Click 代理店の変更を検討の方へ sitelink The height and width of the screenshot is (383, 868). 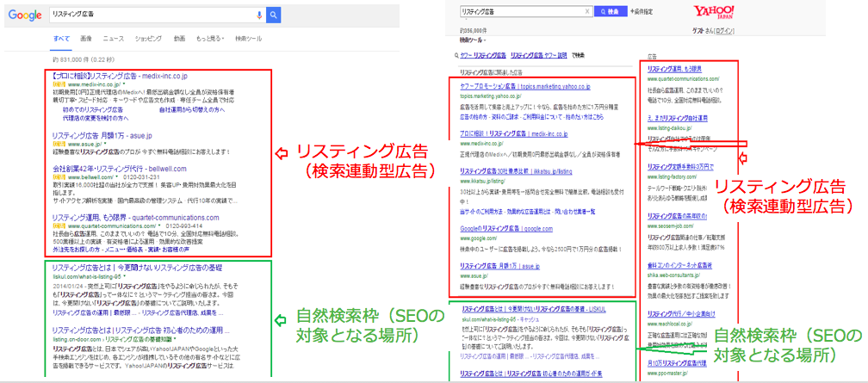click(x=96, y=118)
